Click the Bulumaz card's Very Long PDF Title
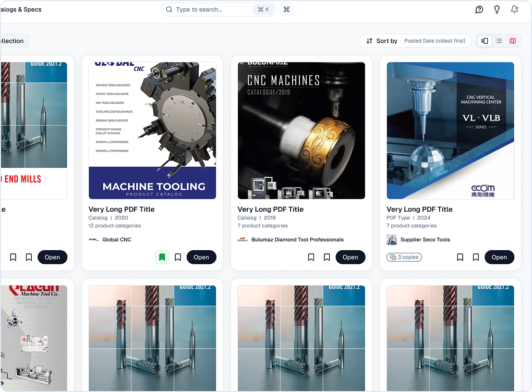Screen dimensions: 532x392 pos(270,209)
